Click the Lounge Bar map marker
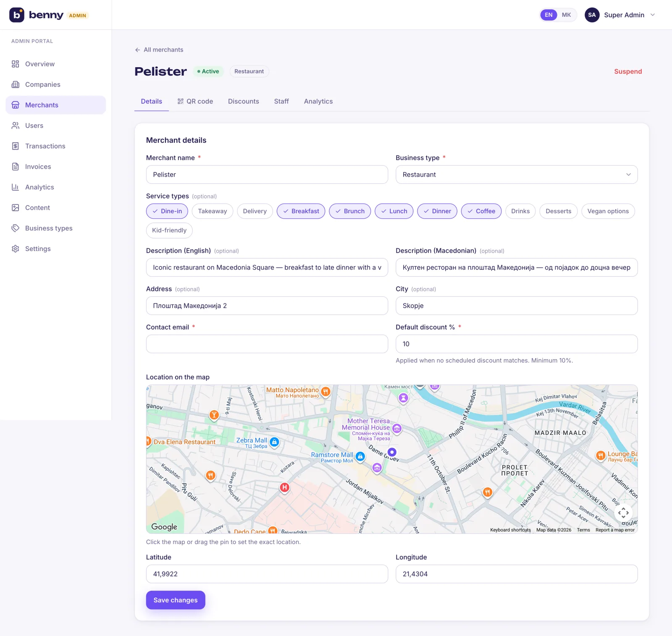This screenshot has width=672, height=636. point(601,455)
